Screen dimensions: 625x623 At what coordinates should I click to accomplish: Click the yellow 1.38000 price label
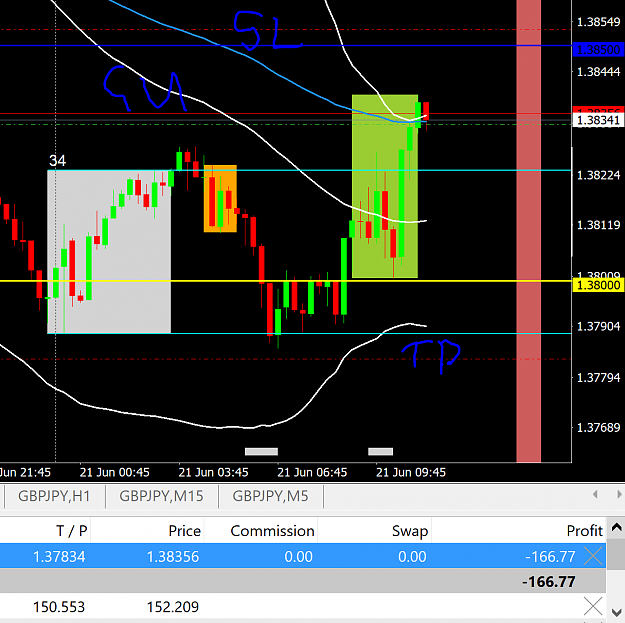(x=599, y=285)
